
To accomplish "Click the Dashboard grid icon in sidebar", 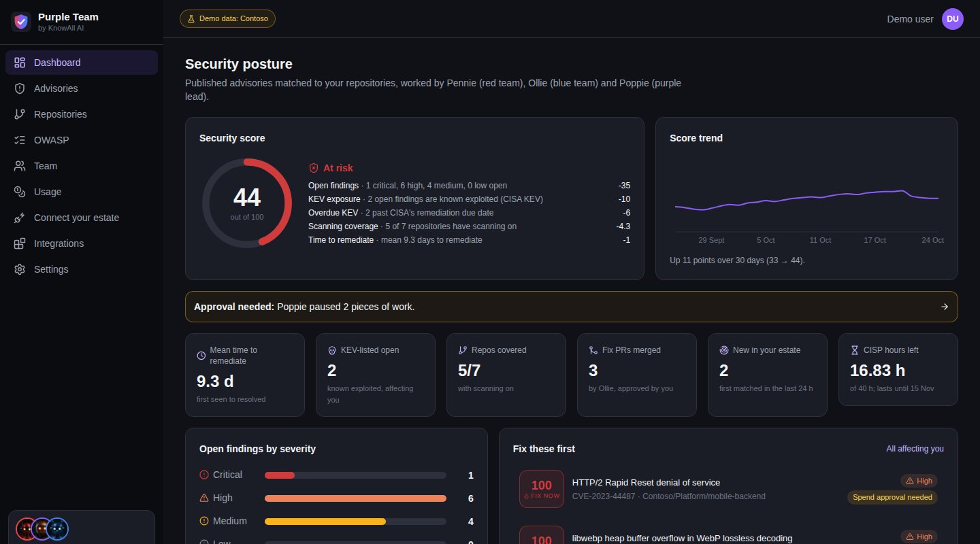I will [20, 63].
